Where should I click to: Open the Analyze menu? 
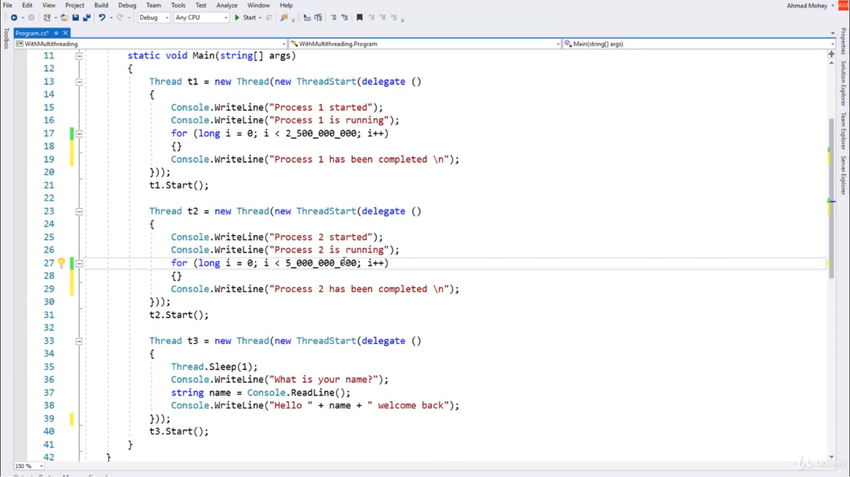click(x=227, y=5)
